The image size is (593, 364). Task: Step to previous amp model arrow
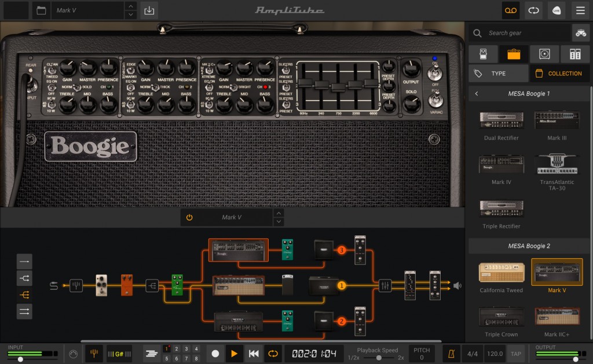(x=279, y=213)
